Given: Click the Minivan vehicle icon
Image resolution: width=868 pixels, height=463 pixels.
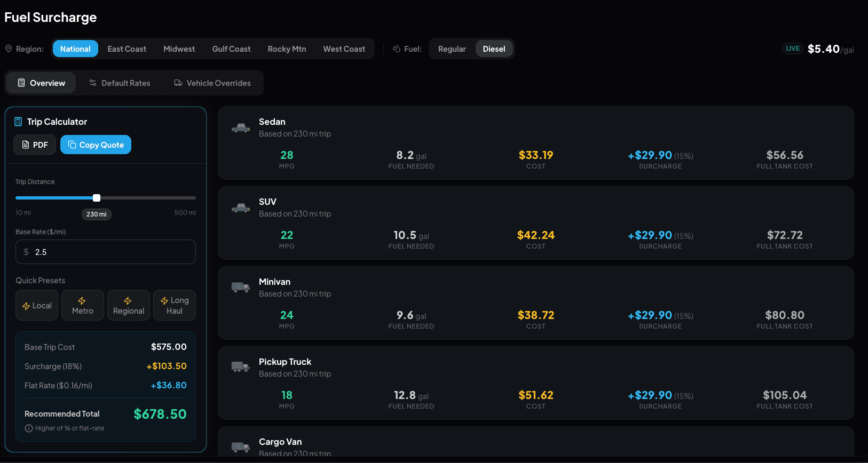Looking at the screenshot, I should (241, 288).
